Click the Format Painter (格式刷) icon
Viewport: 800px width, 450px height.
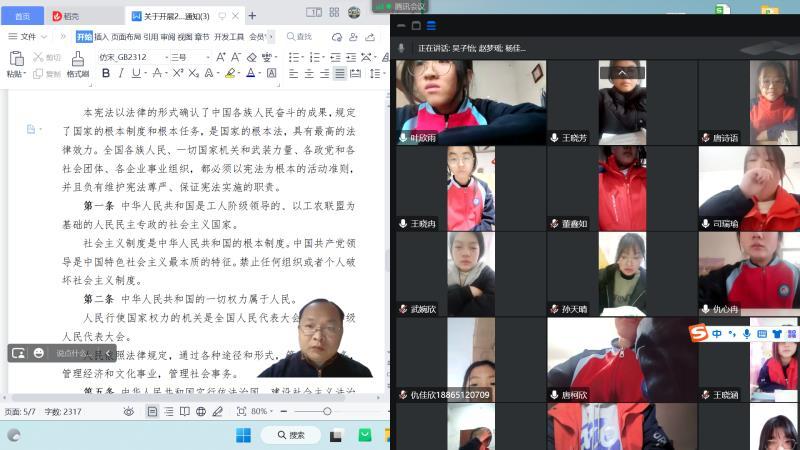tap(77, 59)
